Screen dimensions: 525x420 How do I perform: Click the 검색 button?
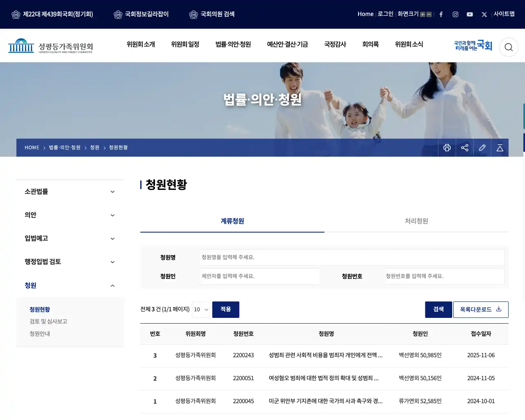pos(438,310)
